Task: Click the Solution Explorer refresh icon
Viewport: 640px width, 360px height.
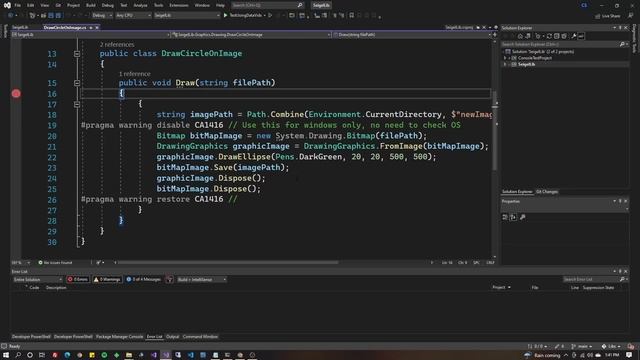Action: [549, 36]
